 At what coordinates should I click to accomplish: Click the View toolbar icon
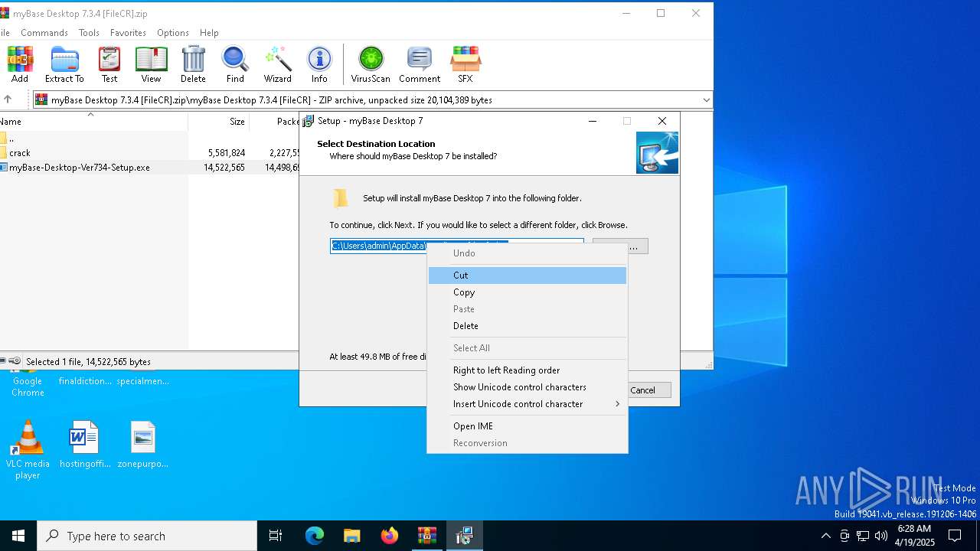(151, 64)
